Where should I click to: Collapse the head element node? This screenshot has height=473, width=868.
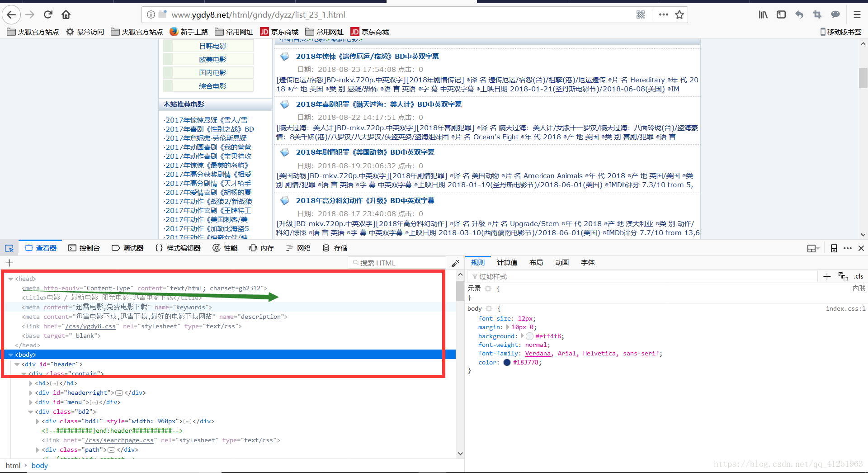pyautogui.click(x=10, y=279)
